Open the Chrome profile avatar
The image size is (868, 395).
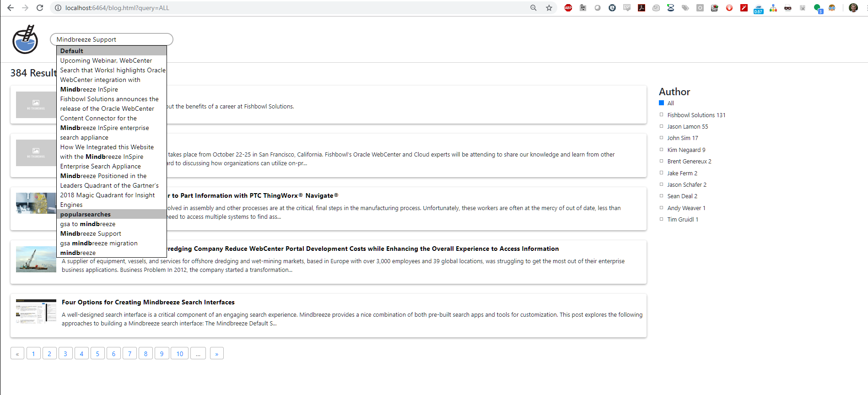tap(853, 8)
